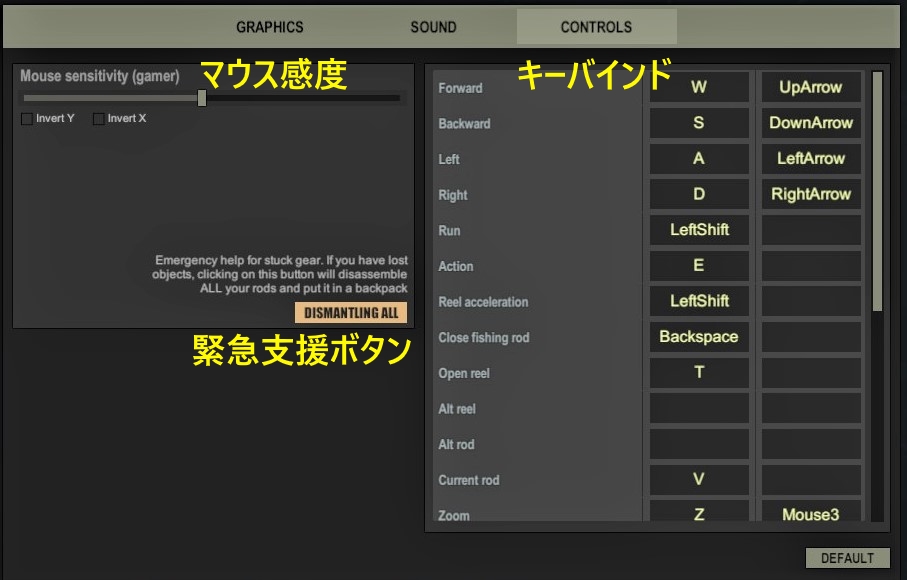Assign a primary key to Alt reel

[699, 408]
